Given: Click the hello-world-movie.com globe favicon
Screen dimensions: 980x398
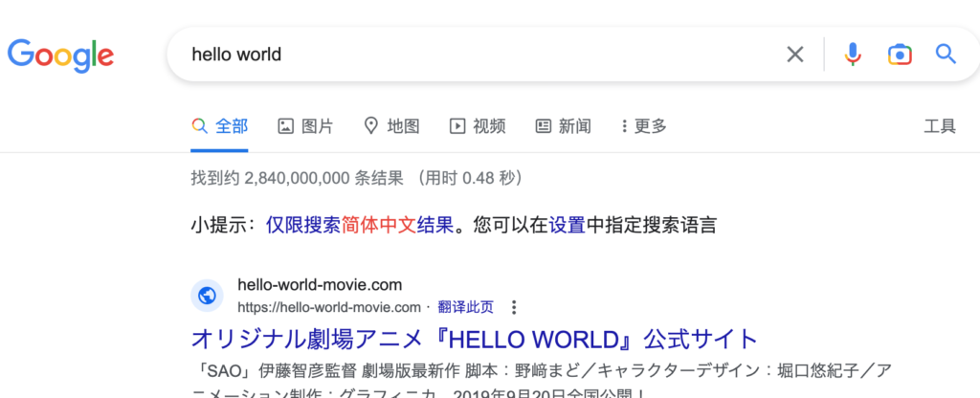Looking at the screenshot, I should [207, 296].
